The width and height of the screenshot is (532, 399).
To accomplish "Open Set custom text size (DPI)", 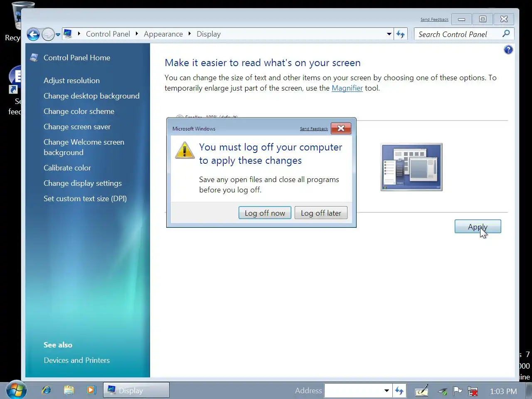I will pyautogui.click(x=85, y=199).
